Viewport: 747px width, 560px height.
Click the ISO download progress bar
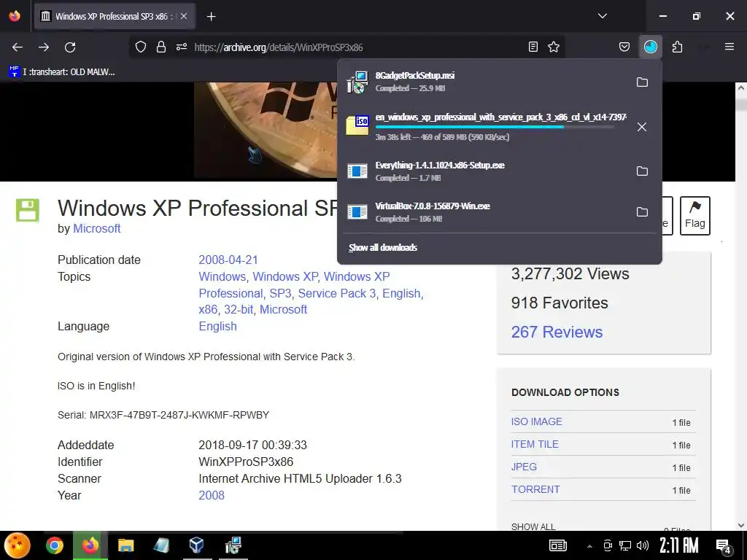point(495,127)
